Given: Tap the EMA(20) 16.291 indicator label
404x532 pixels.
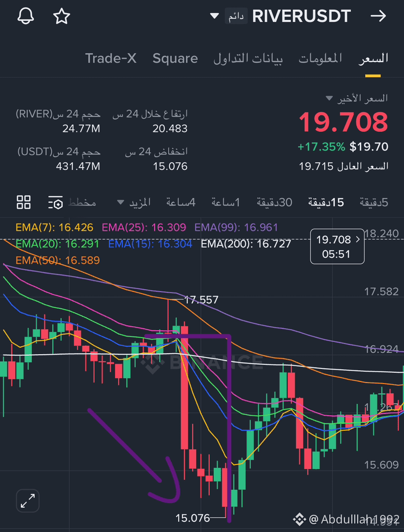Looking at the screenshot, I should coord(57,244).
